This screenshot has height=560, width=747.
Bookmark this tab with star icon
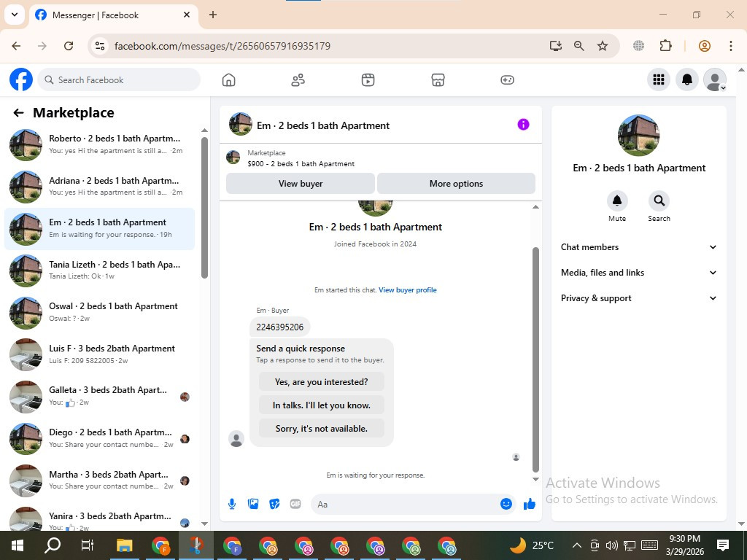click(603, 46)
